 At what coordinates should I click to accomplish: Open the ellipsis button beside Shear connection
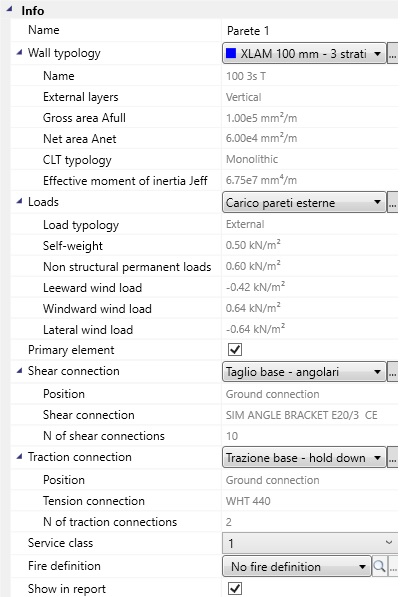pyautogui.click(x=393, y=372)
